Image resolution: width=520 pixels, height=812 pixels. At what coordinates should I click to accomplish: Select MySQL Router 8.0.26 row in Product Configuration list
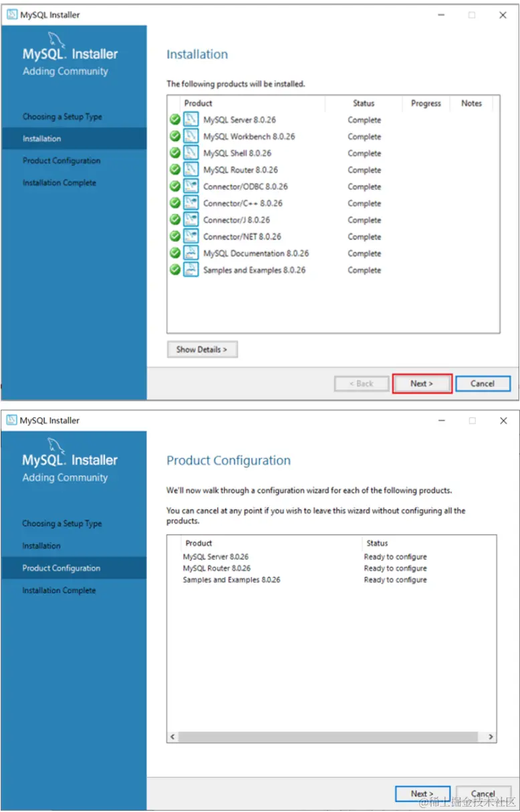(332, 568)
